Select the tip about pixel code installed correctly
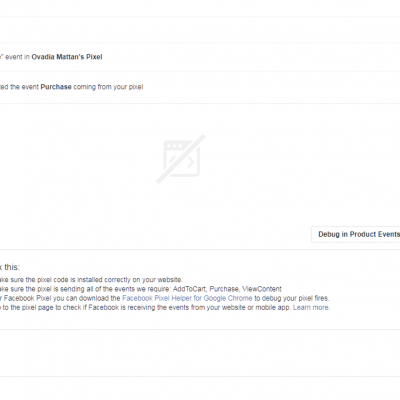400x400 pixels. point(91,280)
